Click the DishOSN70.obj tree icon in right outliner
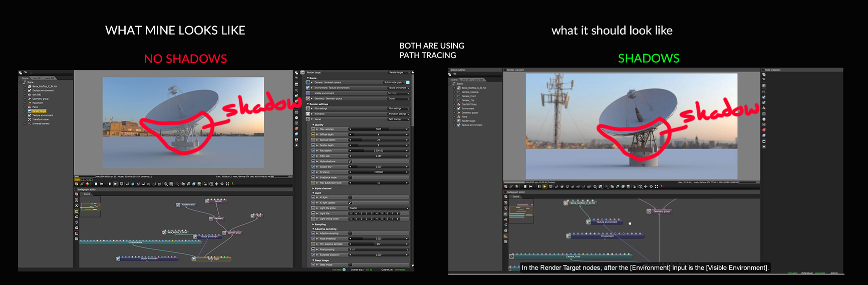 click(459, 104)
